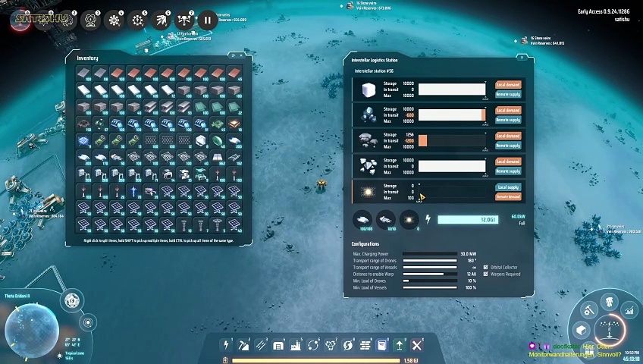Image resolution: width=643 pixels, height=364 pixels.
Task: Click the space warper slot icon
Action: click(409, 219)
